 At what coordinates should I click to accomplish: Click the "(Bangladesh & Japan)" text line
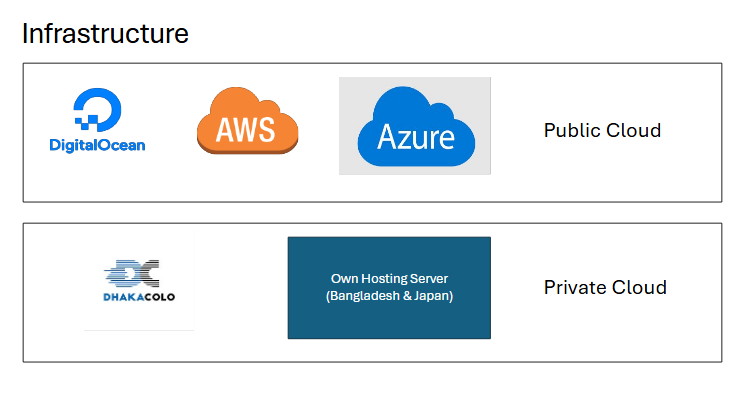tap(389, 296)
